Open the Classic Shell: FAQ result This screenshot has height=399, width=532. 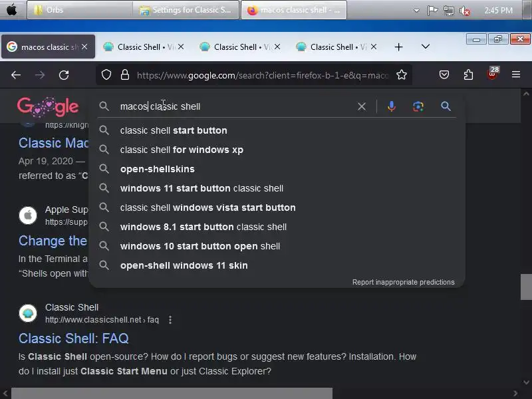(74, 338)
